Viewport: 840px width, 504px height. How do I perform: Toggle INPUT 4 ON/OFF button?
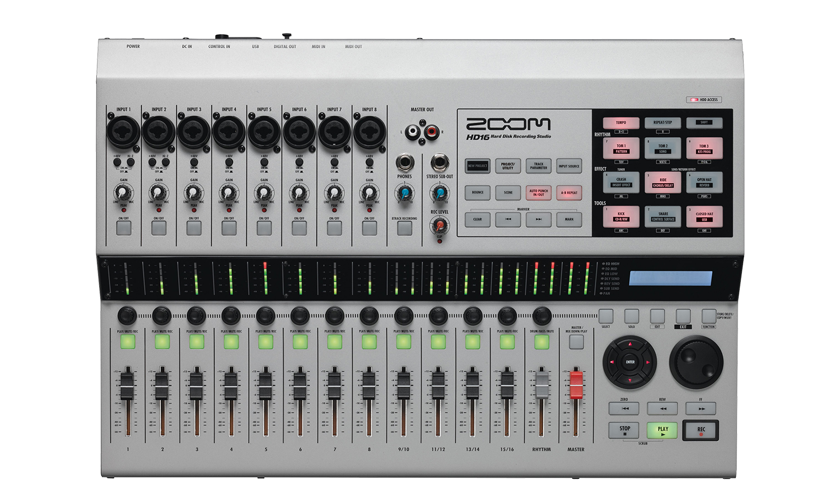click(x=229, y=228)
